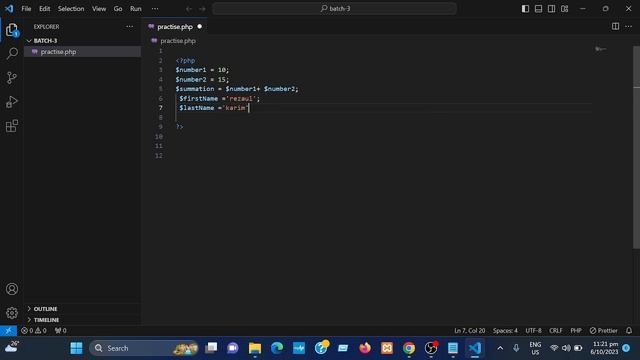Open the Accounts menu icon
The width and height of the screenshot is (640, 360).
pyautogui.click(x=12, y=289)
